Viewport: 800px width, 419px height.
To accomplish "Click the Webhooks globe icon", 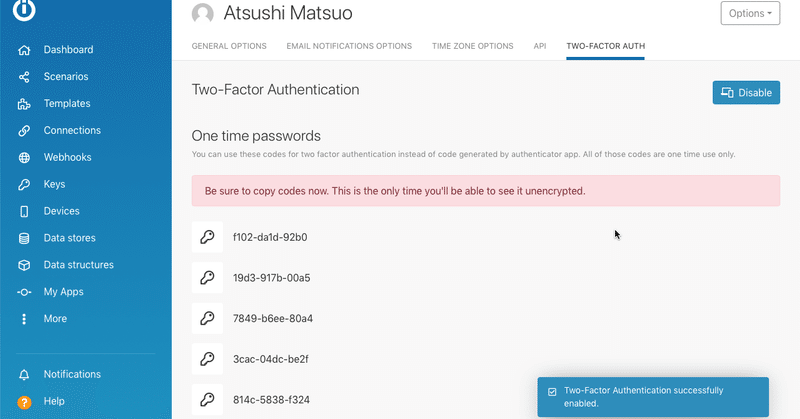I will 24,158.
